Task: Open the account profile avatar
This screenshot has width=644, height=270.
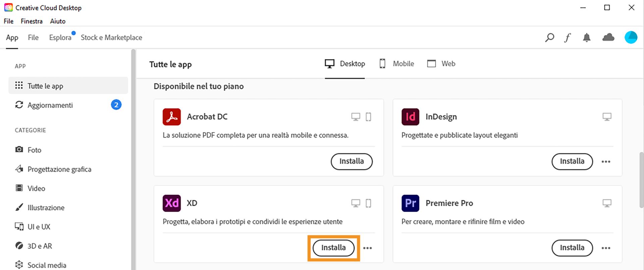Action: coord(631,37)
